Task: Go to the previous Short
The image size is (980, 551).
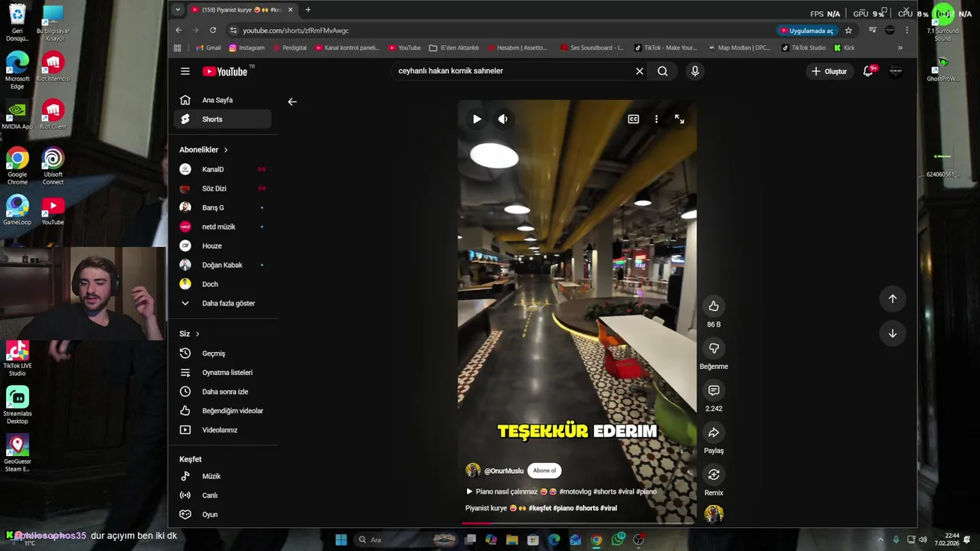Action: click(892, 298)
